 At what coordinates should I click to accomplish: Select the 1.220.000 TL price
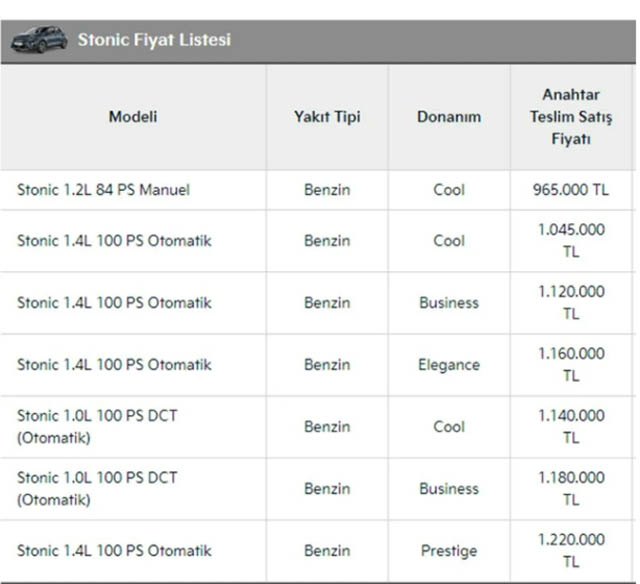[571, 550]
